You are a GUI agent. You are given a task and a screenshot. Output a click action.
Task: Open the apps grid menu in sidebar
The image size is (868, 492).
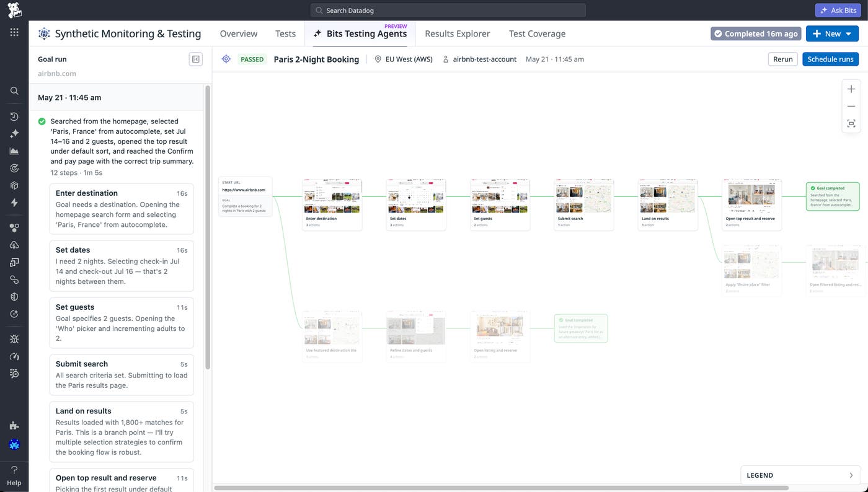(x=14, y=32)
